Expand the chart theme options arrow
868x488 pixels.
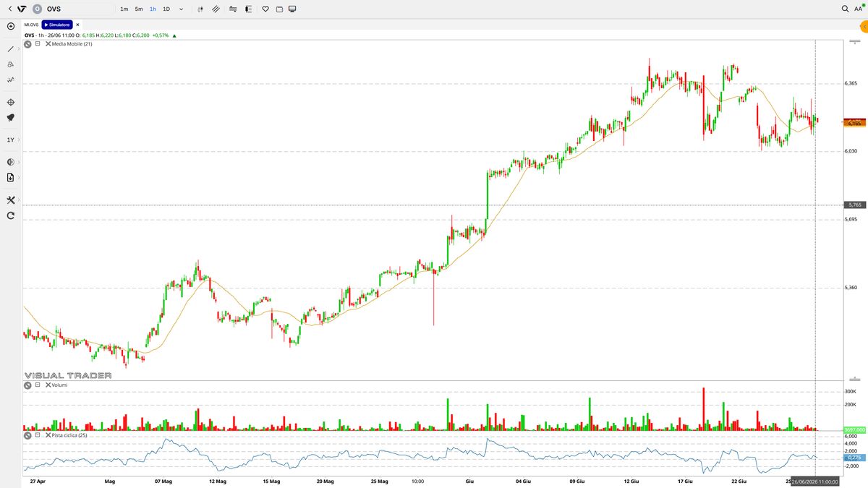tap(18, 162)
